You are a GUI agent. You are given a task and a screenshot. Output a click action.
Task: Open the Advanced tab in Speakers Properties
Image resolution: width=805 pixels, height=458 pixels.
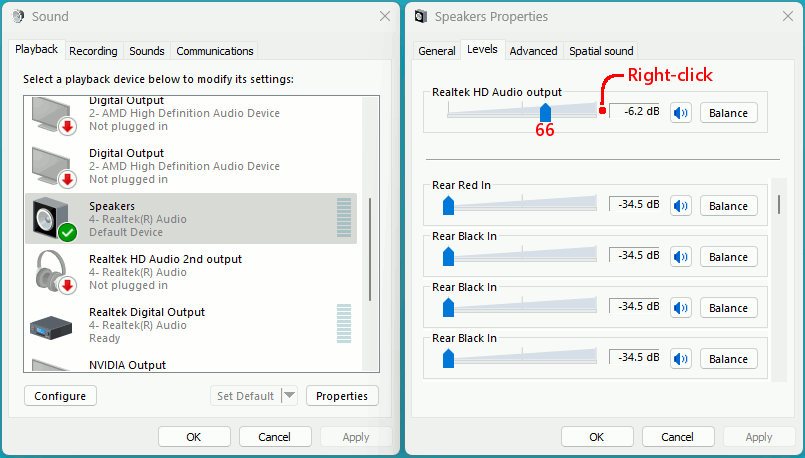(533, 51)
